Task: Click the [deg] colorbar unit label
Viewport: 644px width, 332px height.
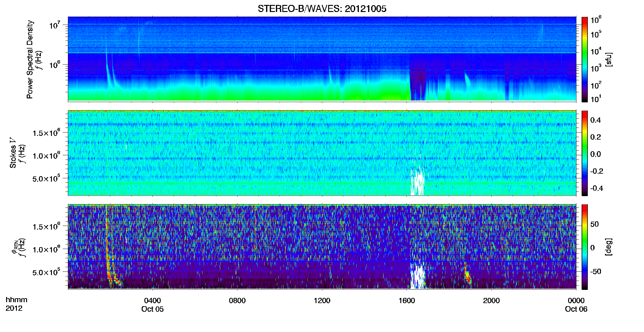Action: pos(609,247)
